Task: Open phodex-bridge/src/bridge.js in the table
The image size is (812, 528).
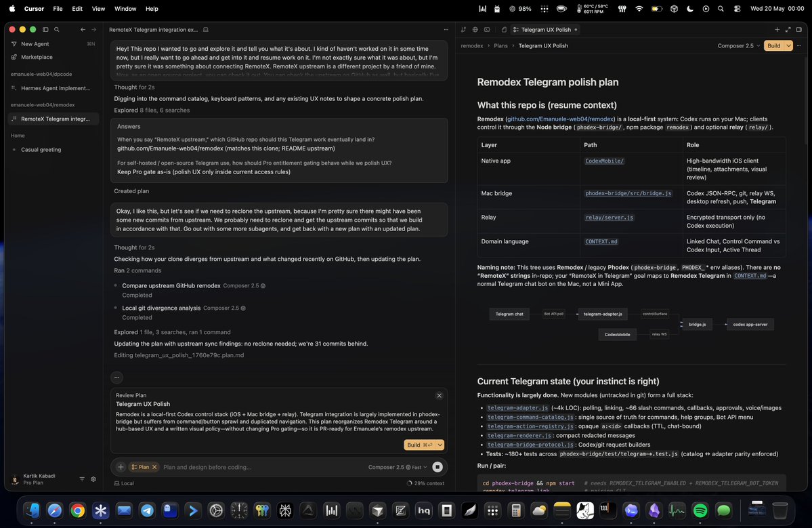Action: click(628, 193)
